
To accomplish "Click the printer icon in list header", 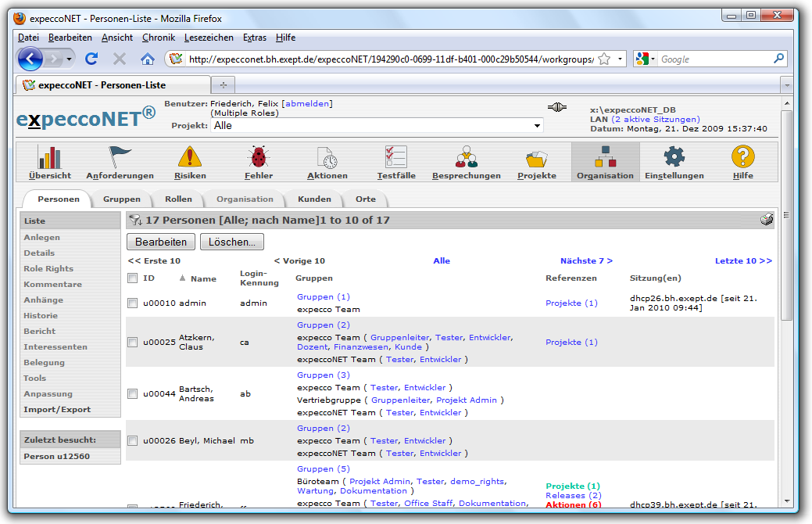I will coord(767,220).
